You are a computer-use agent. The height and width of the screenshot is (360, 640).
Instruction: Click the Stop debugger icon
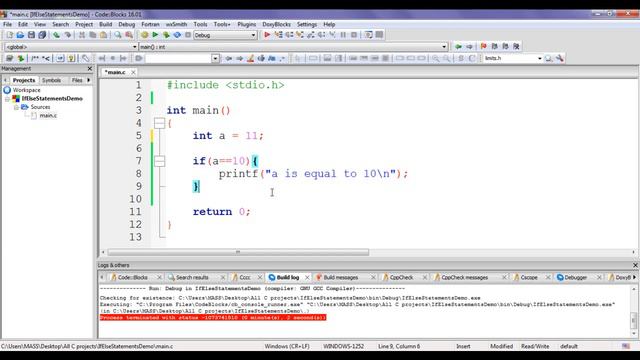354,35
